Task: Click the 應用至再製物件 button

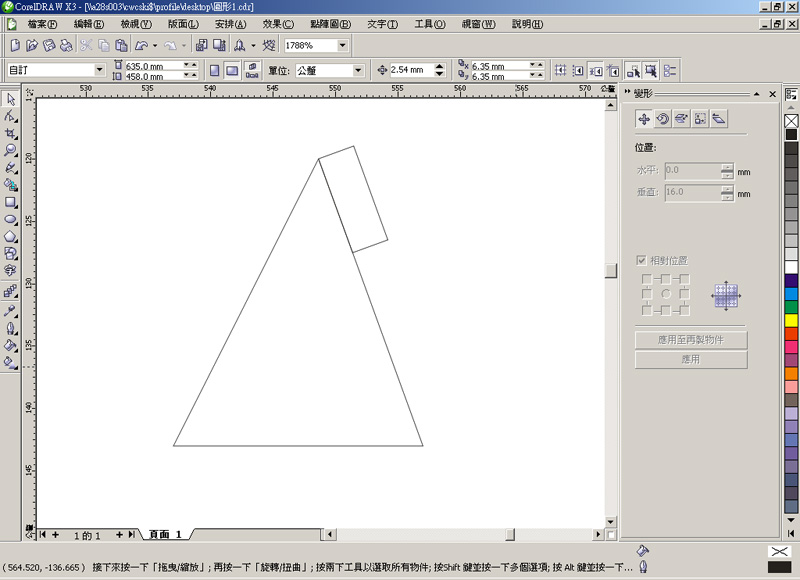Action: point(691,340)
